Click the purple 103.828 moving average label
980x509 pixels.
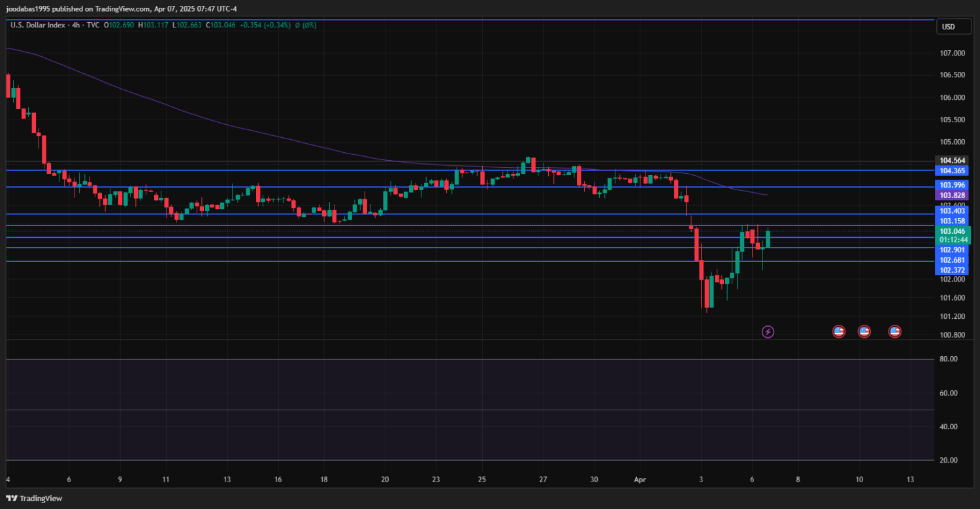coord(953,195)
